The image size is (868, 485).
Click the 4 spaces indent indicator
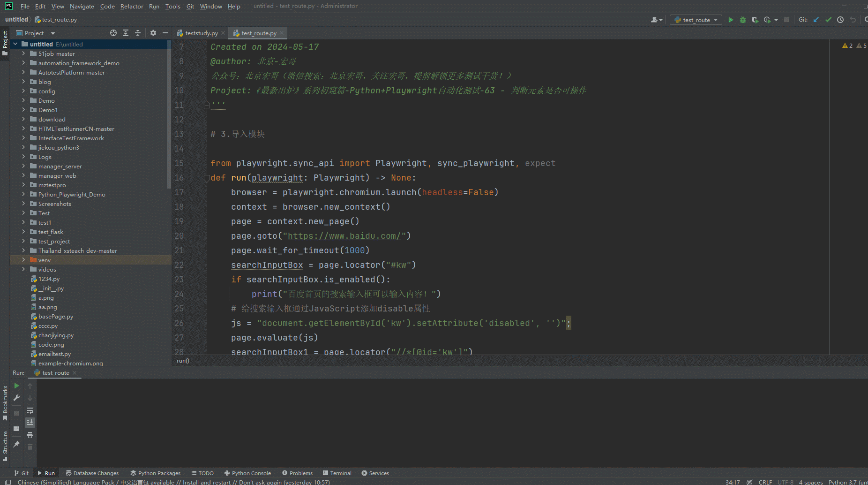[x=811, y=482]
